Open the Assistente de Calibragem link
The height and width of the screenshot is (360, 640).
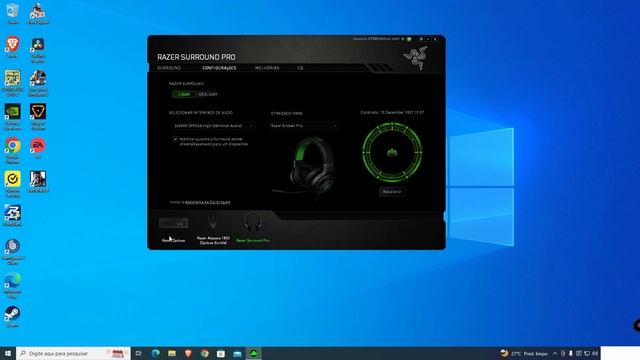[208, 202]
